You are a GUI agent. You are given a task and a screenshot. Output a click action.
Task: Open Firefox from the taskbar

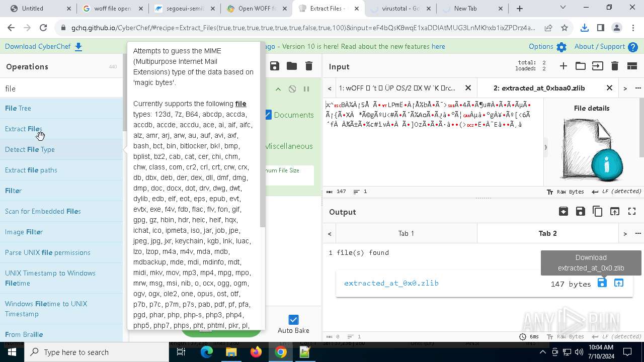pos(256,352)
